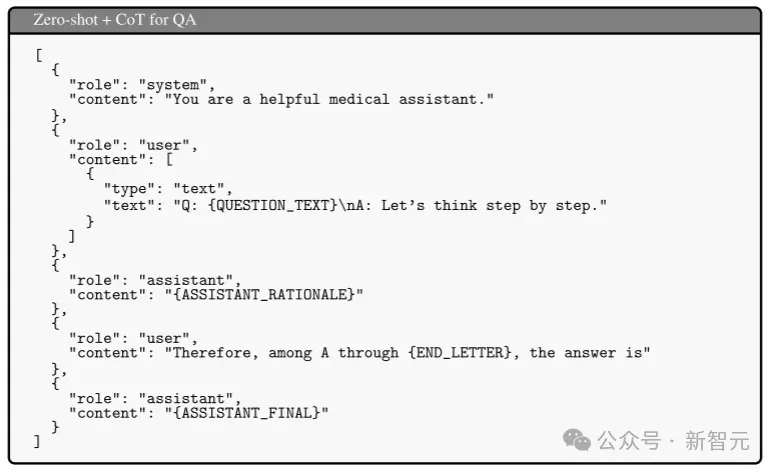774x471 pixels.
Task: Click the {ASSISTANT_FINAL} placeholder
Action: click(247, 413)
